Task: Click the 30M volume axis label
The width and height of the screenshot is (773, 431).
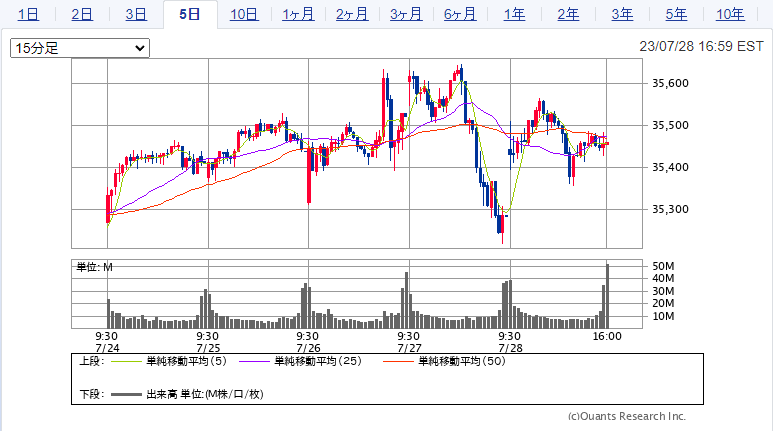Action: (x=663, y=291)
